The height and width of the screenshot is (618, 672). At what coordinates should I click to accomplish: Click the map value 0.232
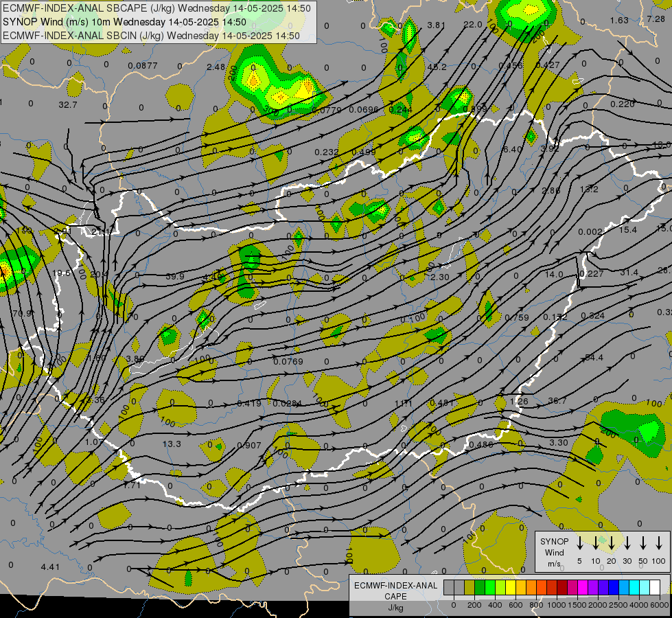tap(326, 152)
